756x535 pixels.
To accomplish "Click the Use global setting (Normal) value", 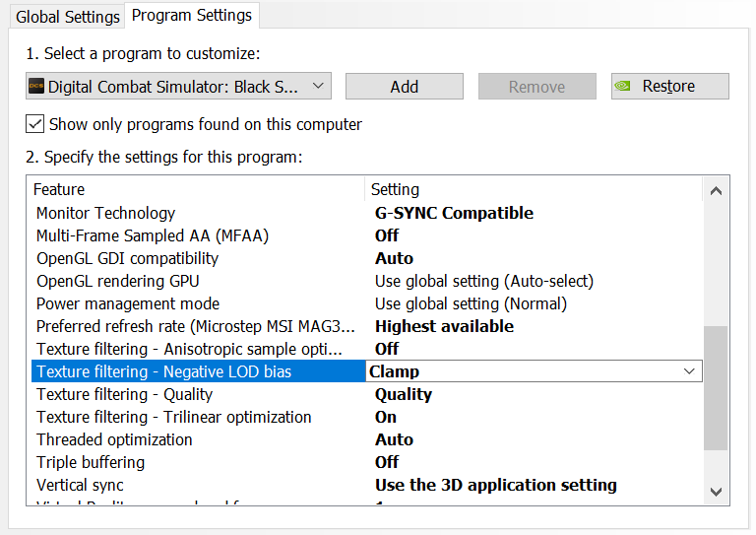I will (x=472, y=303).
